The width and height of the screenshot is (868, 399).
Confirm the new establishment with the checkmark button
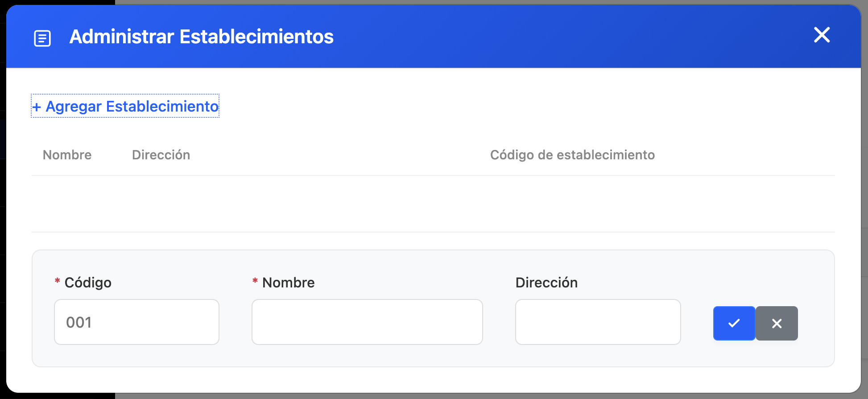(734, 323)
